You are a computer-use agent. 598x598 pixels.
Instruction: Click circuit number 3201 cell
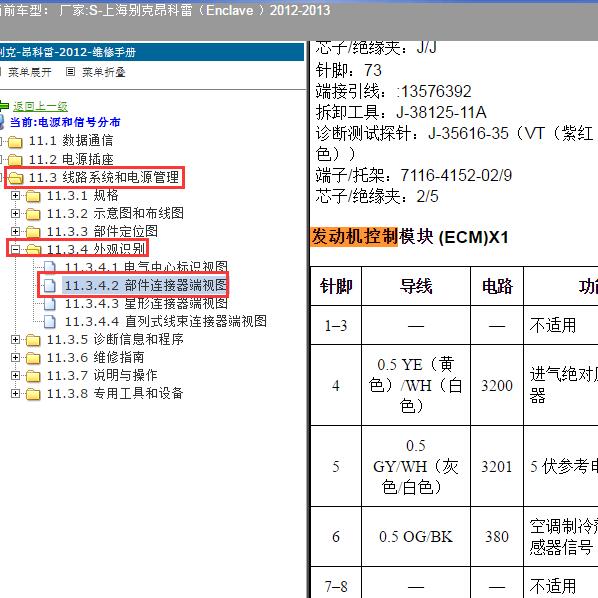click(497, 466)
